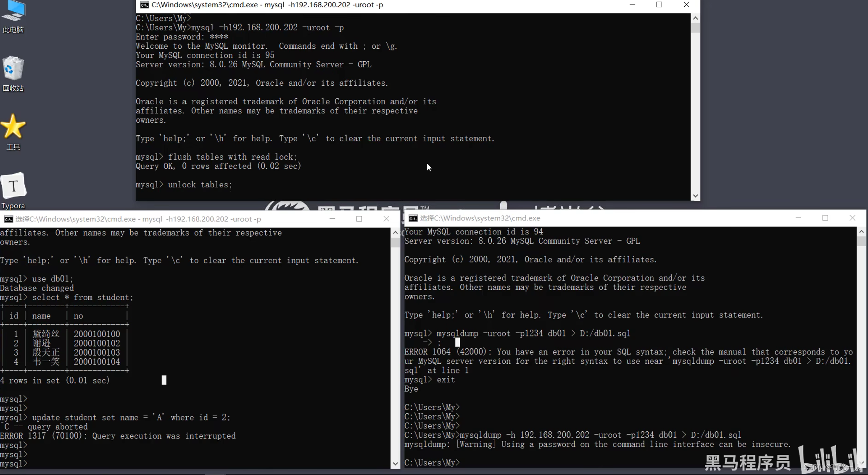Click student number 2000100102 in table
Screen dimensions: 868x475
coord(97,344)
